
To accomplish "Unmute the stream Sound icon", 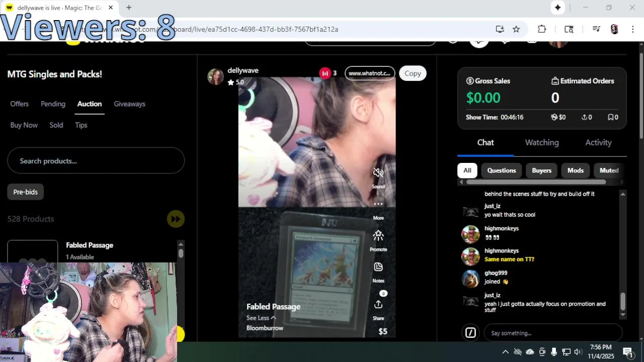I will click(378, 173).
